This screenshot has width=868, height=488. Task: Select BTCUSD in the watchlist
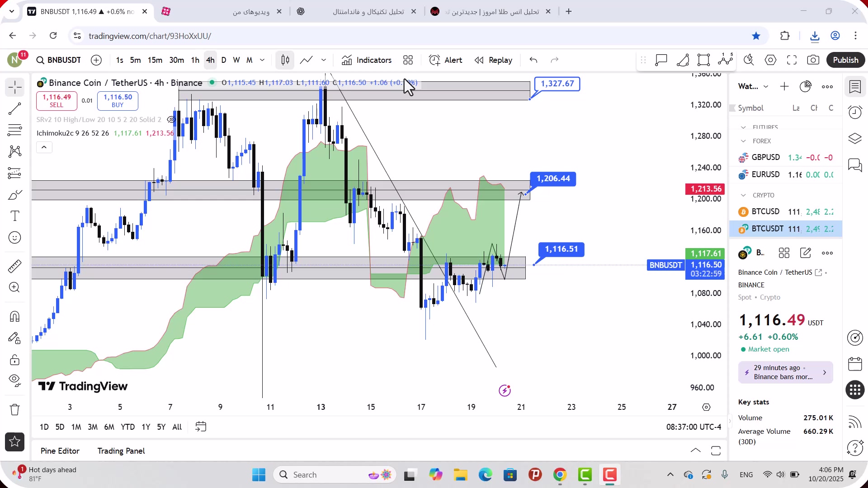tap(786, 211)
